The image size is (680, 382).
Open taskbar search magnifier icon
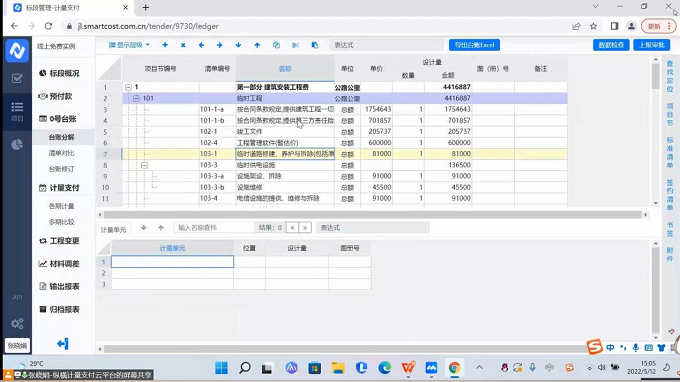click(x=245, y=368)
